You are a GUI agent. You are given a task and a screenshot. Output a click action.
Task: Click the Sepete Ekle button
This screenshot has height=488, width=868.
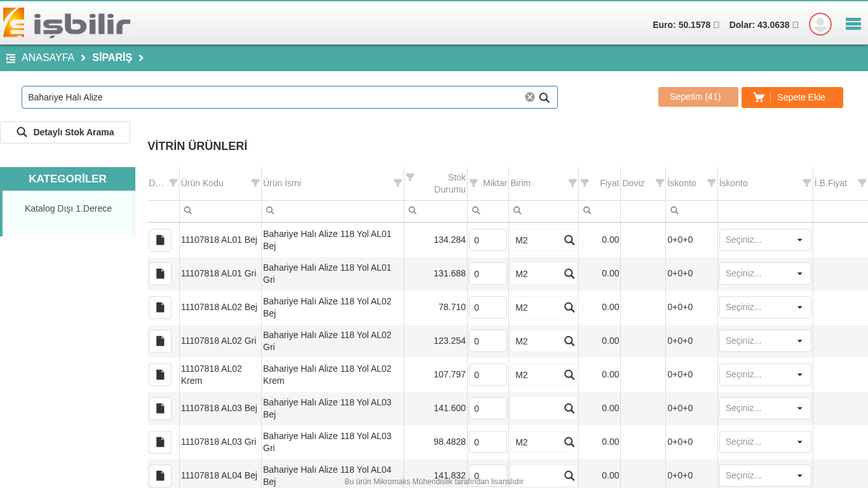[792, 97]
